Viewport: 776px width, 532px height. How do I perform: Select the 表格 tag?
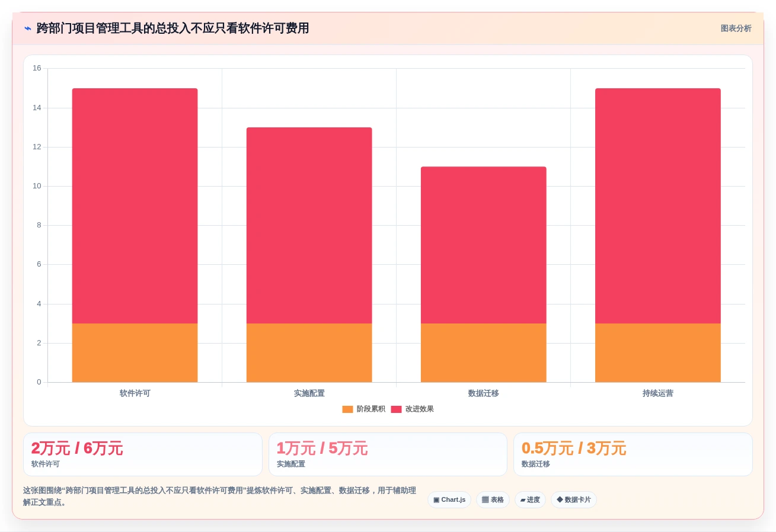[493, 499]
